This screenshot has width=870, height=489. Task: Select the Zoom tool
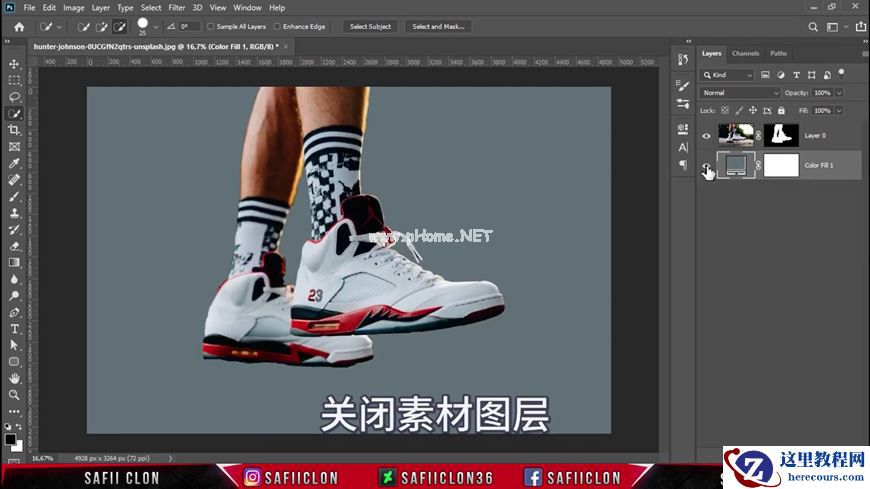tap(14, 395)
